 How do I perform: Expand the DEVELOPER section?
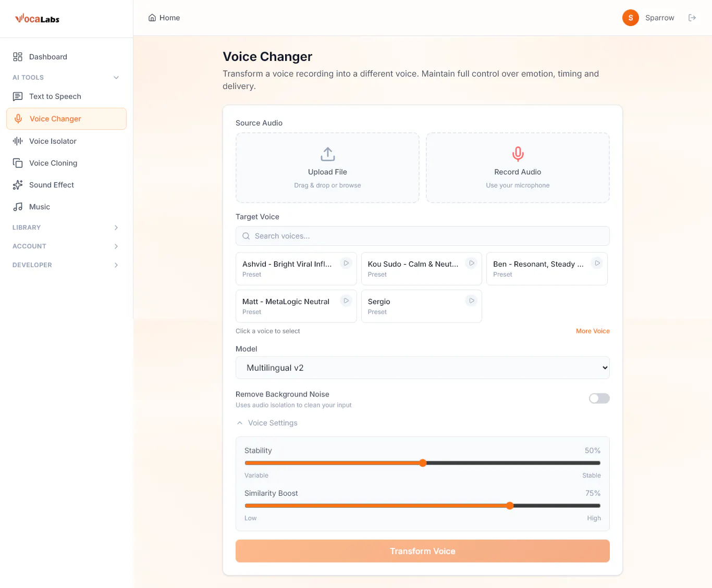[66, 265]
